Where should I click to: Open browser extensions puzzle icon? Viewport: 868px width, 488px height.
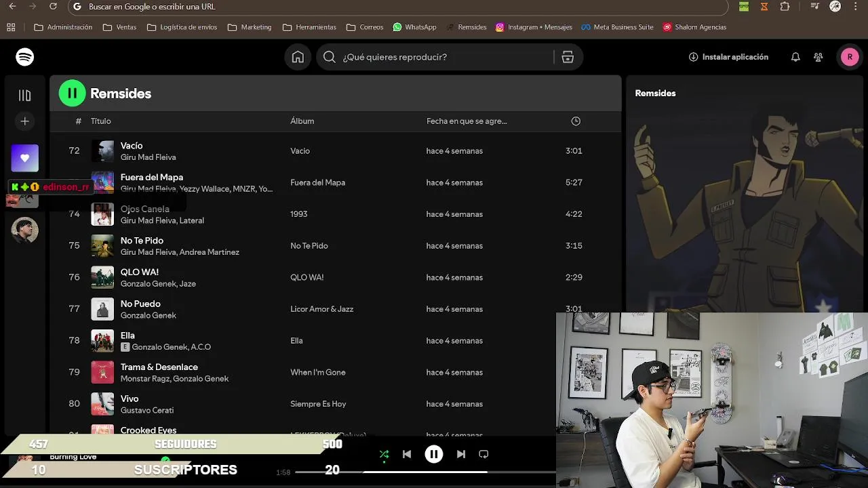tap(785, 6)
